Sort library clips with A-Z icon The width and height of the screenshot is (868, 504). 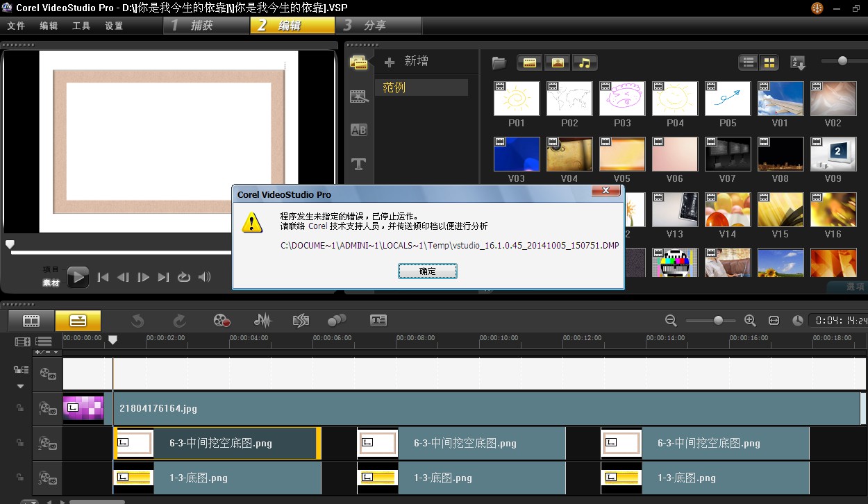click(798, 63)
